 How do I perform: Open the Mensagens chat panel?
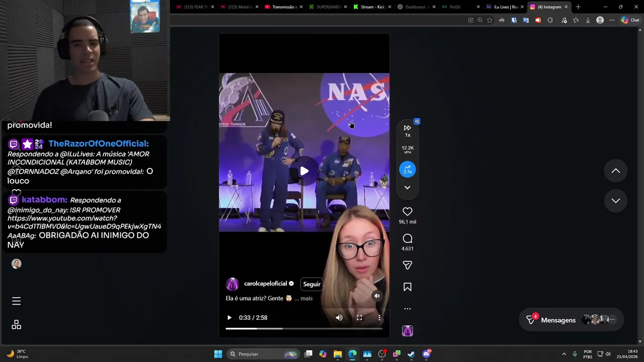[x=571, y=320]
